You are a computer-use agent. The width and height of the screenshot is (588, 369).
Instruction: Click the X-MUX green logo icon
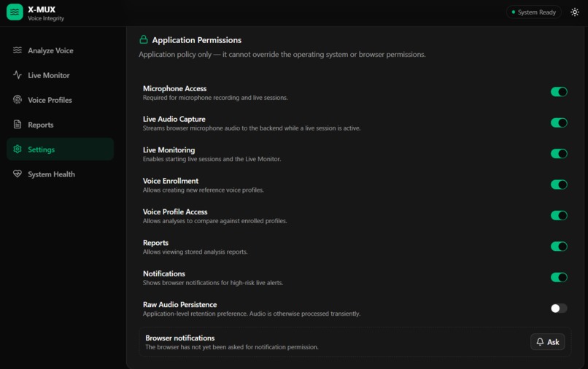[15, 12]
